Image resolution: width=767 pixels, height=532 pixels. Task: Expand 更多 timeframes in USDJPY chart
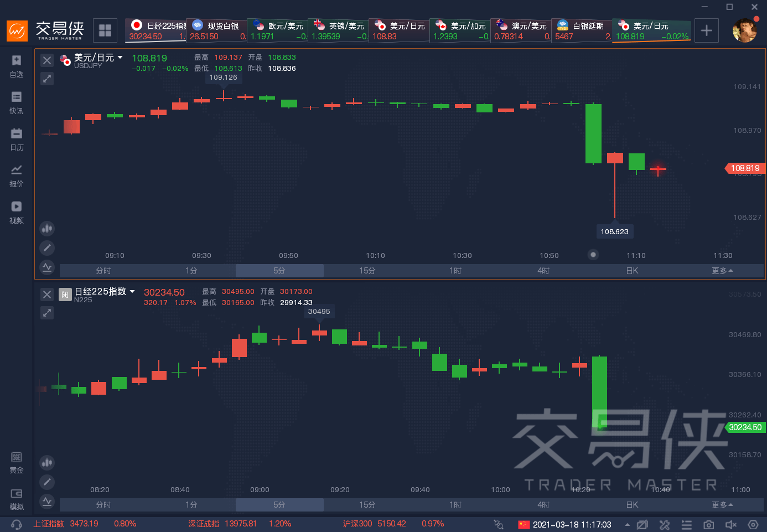pyautogui.click(x=722, y=271)
